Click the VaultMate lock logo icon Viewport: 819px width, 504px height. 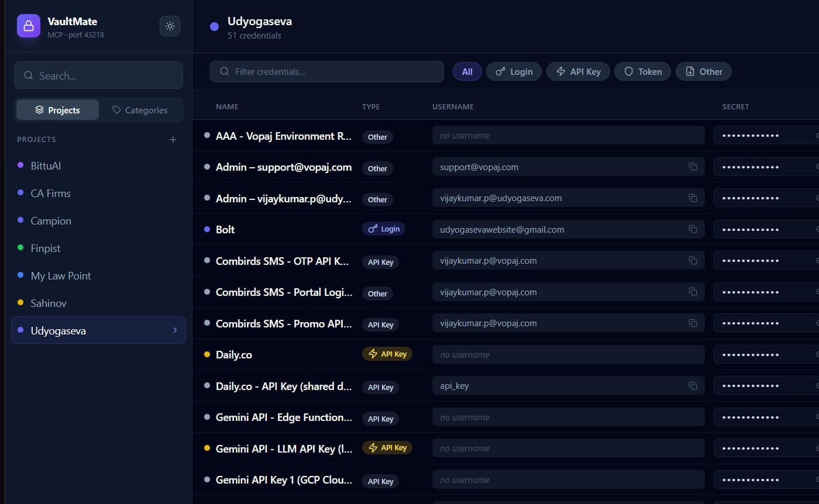coord(28,26)
